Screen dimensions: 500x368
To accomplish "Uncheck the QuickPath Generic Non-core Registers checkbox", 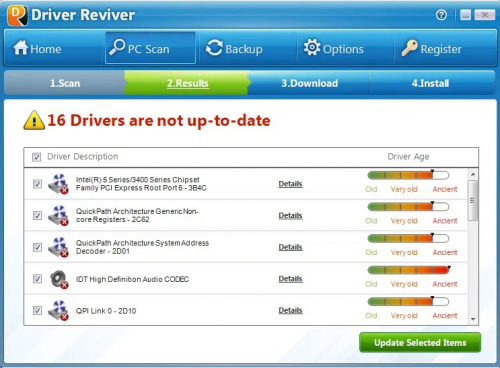I will [x=37, y=216].
